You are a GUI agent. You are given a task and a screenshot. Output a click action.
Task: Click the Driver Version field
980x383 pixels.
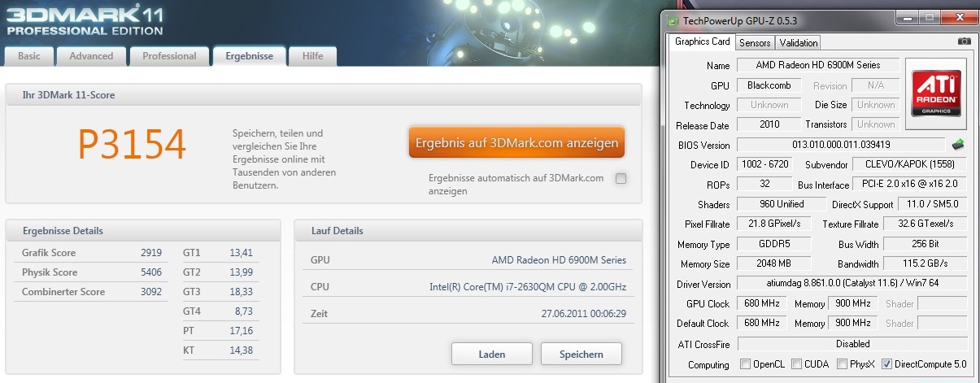point(852,284)
